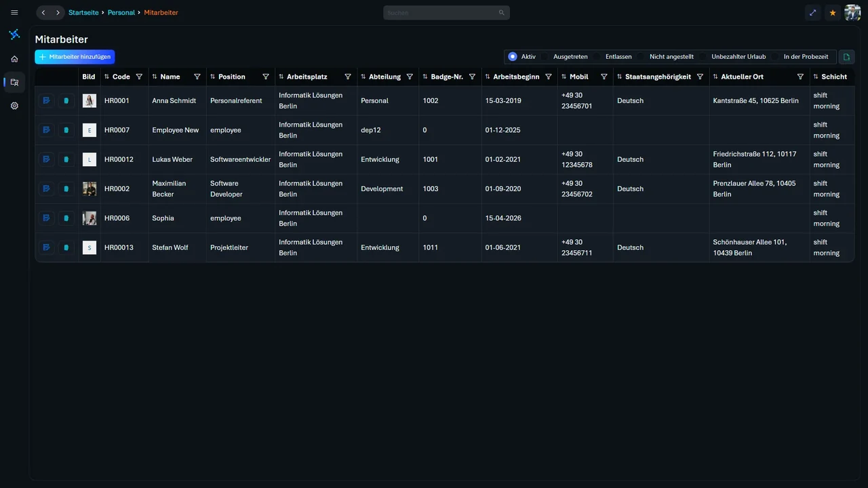
Task: Open the hamburger menu icon
Action: click(x=14, y=13)
